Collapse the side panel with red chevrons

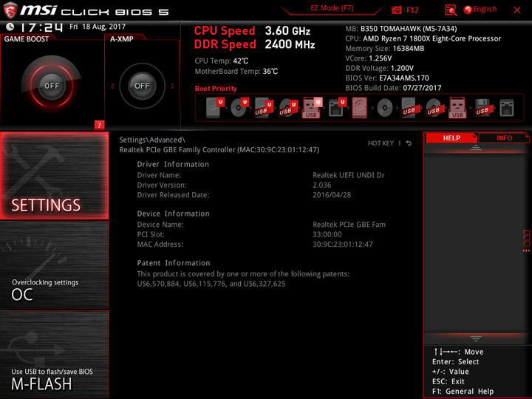526,250
